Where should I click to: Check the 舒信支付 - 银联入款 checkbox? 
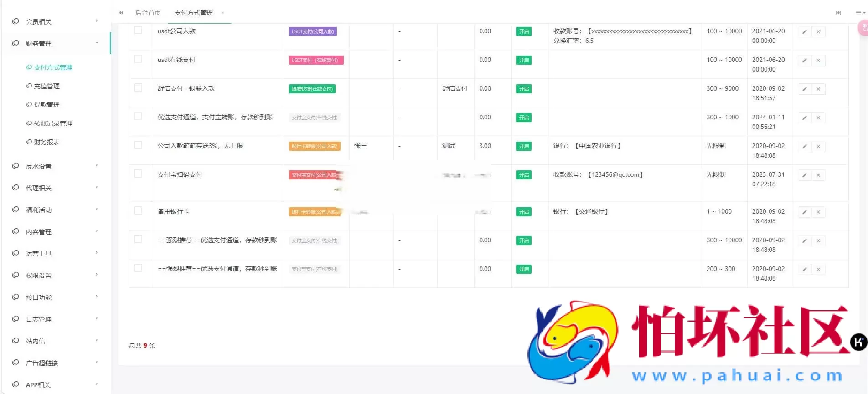[x=138, y=87]
